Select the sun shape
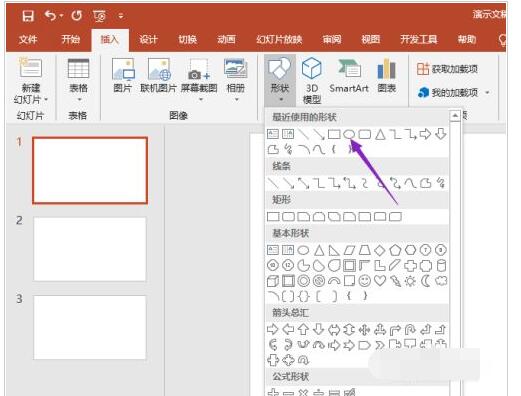This screenshot has height=396, width=521. click(410, 281)
